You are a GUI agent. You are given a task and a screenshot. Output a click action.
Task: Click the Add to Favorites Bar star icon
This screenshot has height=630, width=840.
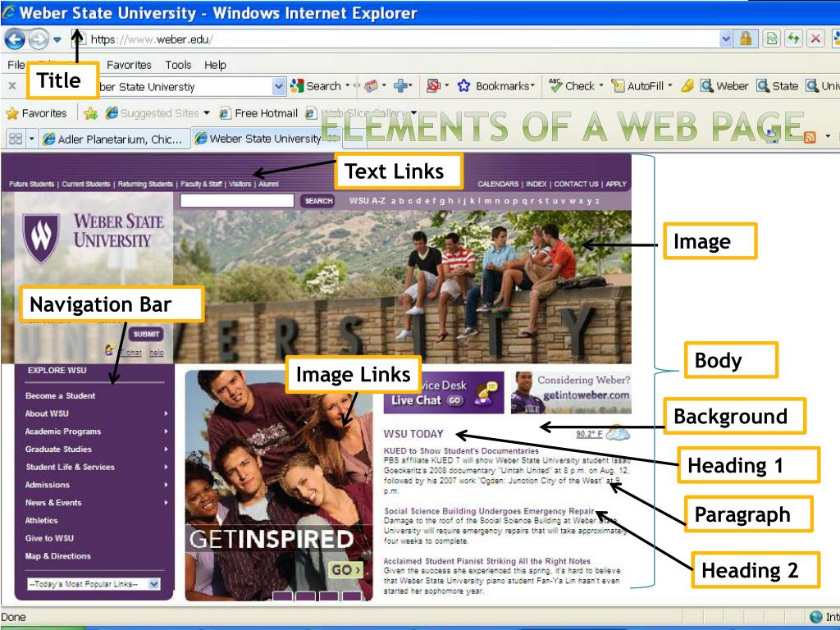pyautogui.click(x=91, y=113)
